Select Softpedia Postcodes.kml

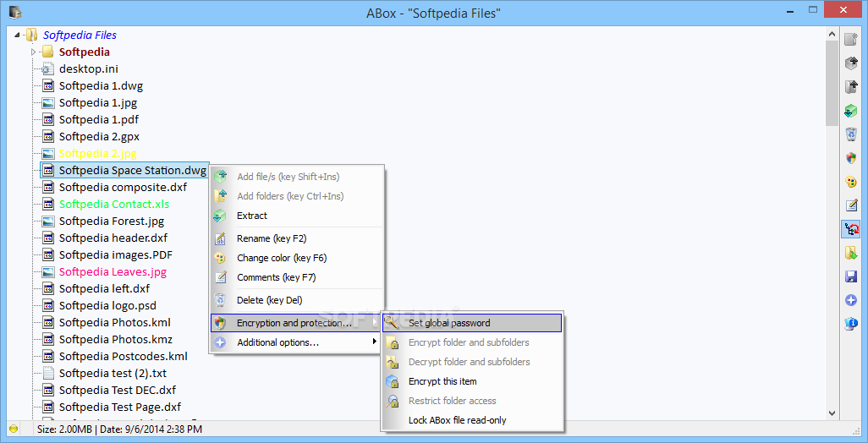(x=124, y=356)
